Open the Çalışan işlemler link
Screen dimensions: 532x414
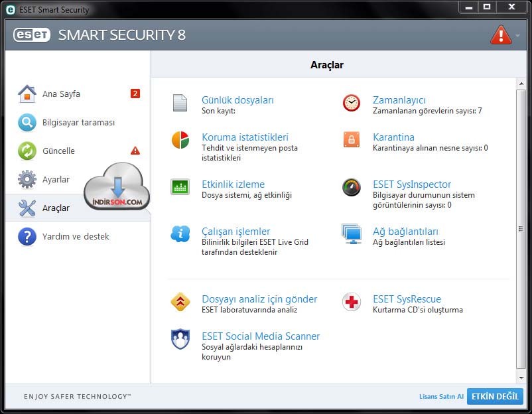235,232
